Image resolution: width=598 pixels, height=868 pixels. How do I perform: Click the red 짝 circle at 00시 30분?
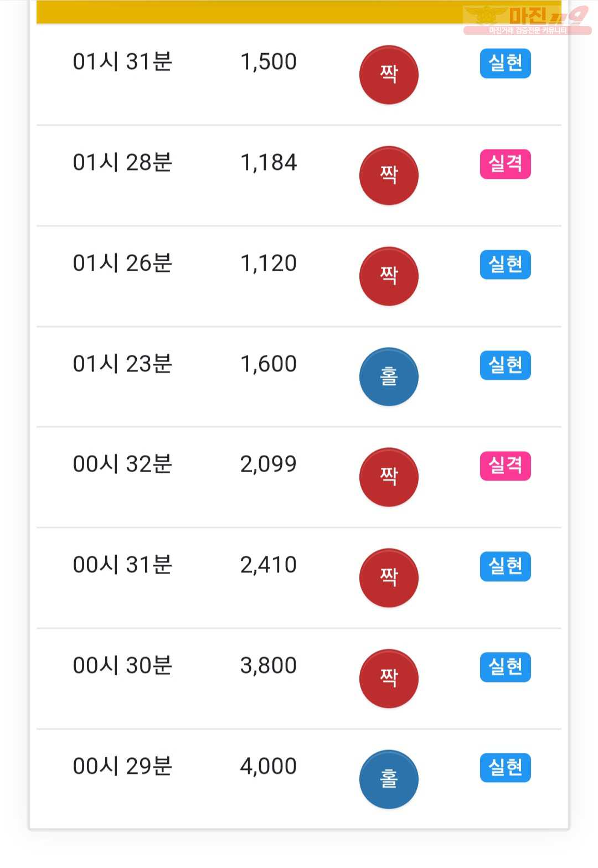point(389,679)
